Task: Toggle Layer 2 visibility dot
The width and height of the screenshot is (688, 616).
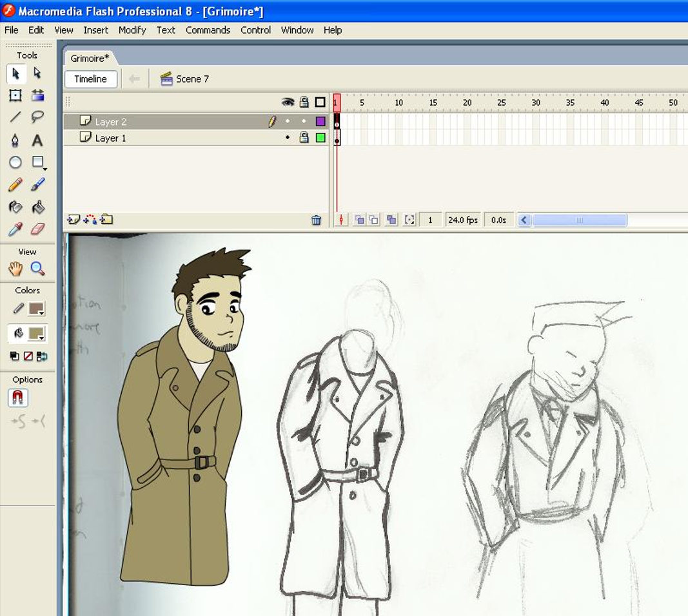Action: pos(288,121)
